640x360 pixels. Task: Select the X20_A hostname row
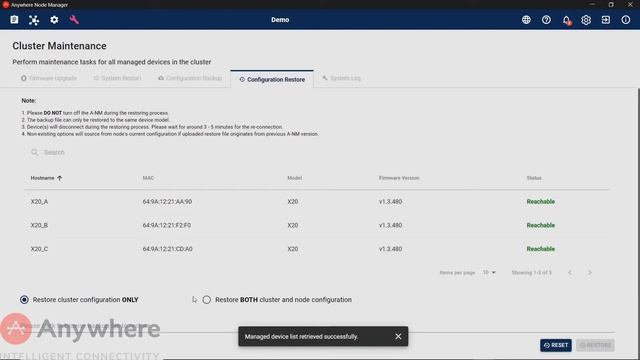pos(39,202)
